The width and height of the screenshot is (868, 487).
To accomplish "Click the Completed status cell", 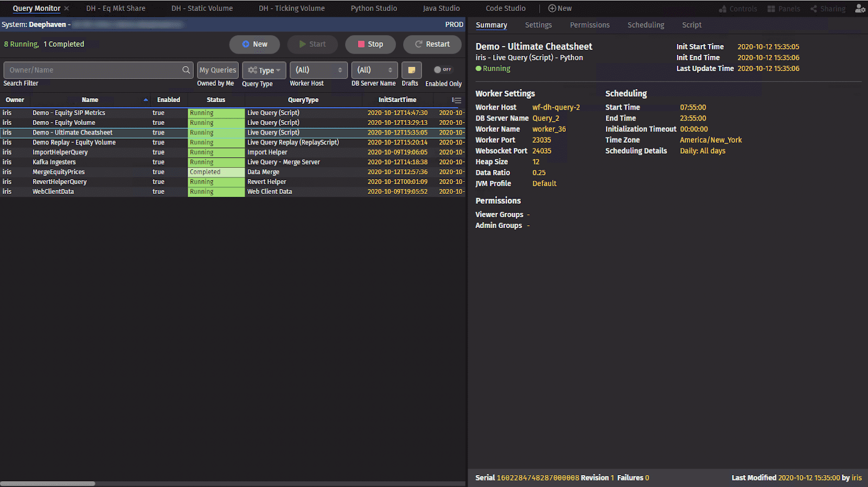I will click(216, 172).
